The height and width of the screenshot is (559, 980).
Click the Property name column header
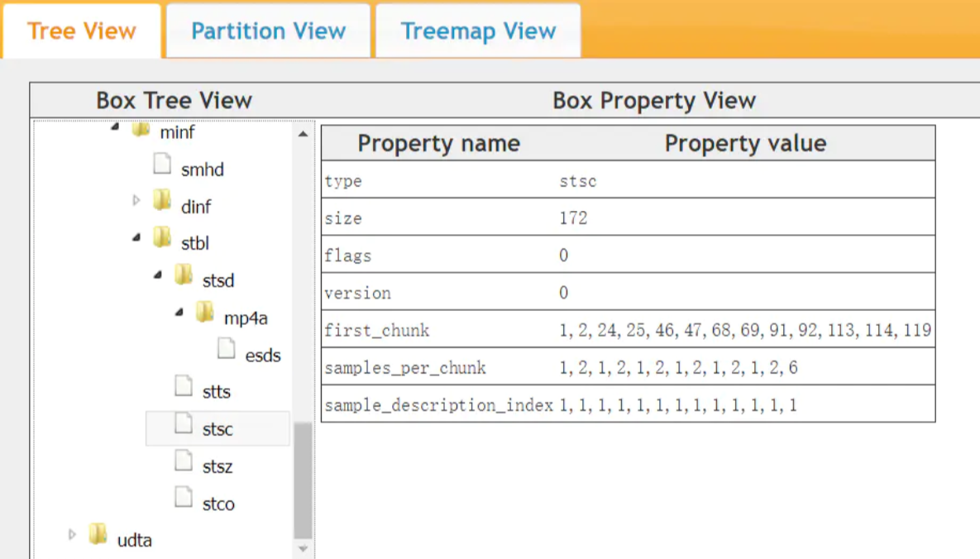pos(439,143)
